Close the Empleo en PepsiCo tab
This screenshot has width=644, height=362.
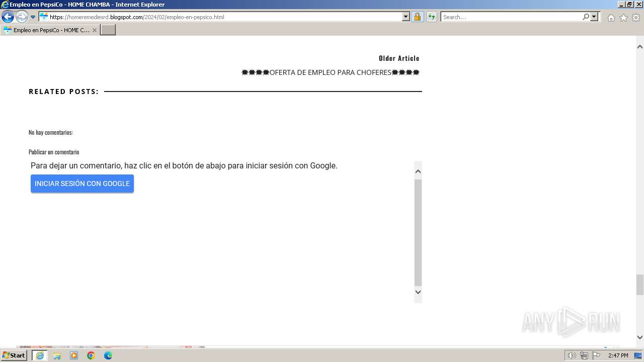click(94, 30)
